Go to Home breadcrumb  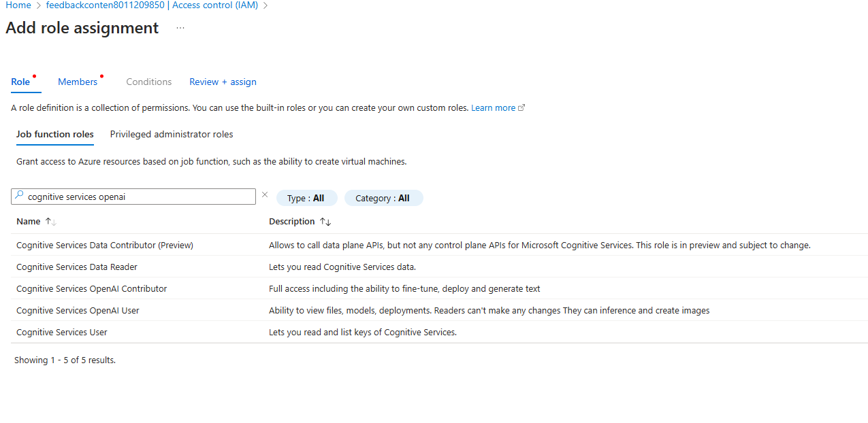point(18,5)
